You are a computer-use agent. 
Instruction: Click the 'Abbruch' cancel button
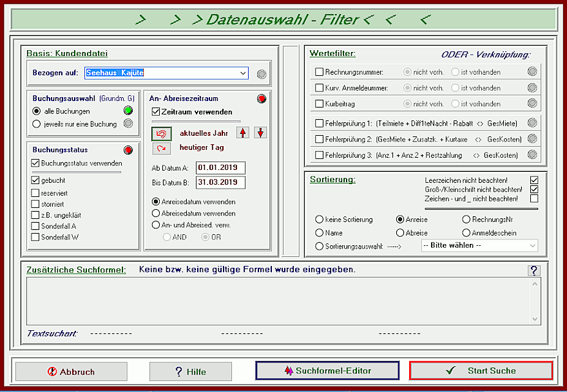(x=72, y=371)
